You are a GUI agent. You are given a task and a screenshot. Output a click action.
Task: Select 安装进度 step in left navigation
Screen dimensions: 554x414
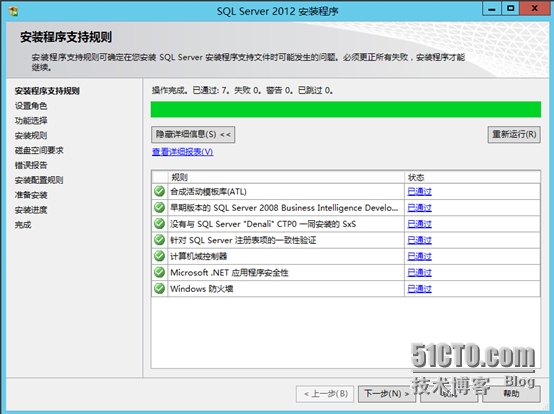tap(31, 210)
